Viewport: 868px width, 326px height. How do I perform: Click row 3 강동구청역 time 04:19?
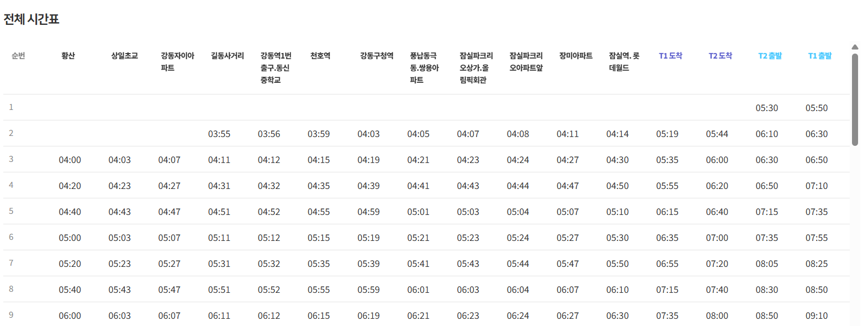pyautogui.click(x=368, y=160)
